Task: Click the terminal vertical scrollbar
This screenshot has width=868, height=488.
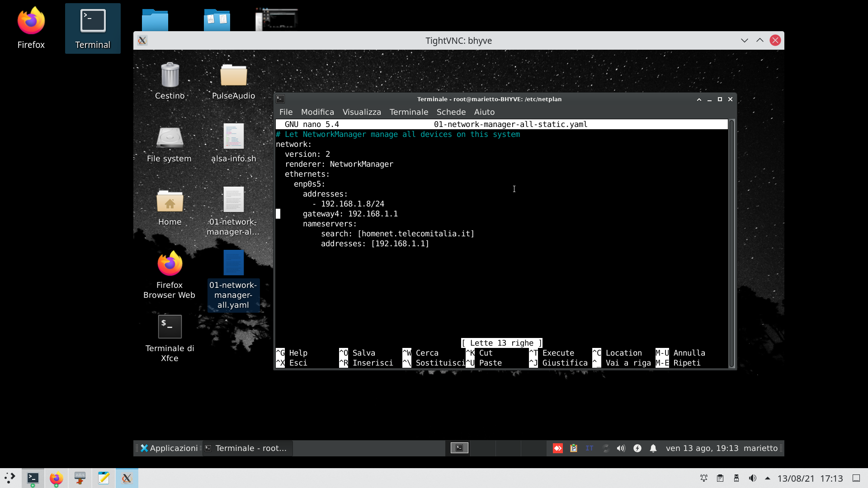Action: 731,244
